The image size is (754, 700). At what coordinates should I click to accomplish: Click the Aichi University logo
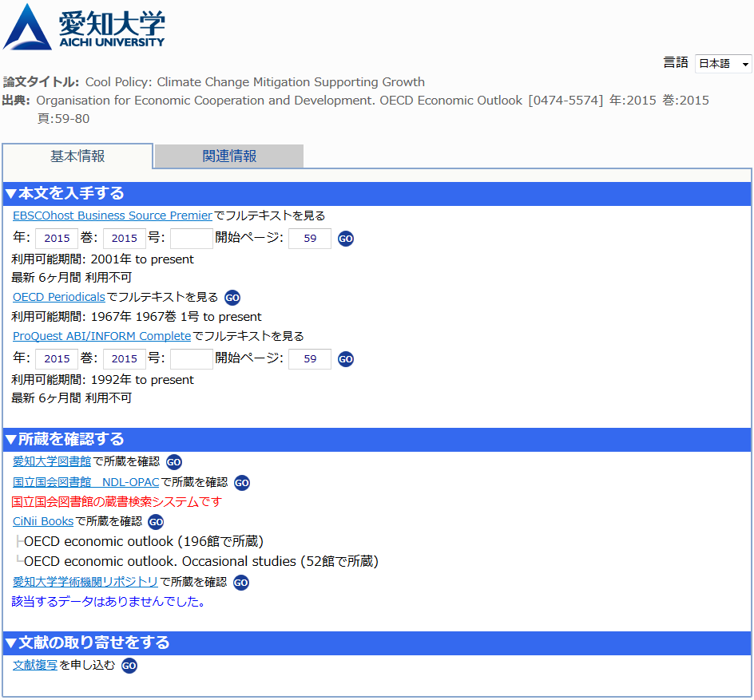pyautogui.click(x=84, y=26)
